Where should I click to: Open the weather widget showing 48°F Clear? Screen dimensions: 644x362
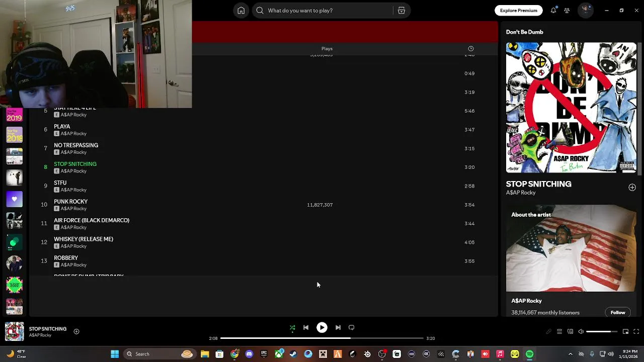click(16, 354)
